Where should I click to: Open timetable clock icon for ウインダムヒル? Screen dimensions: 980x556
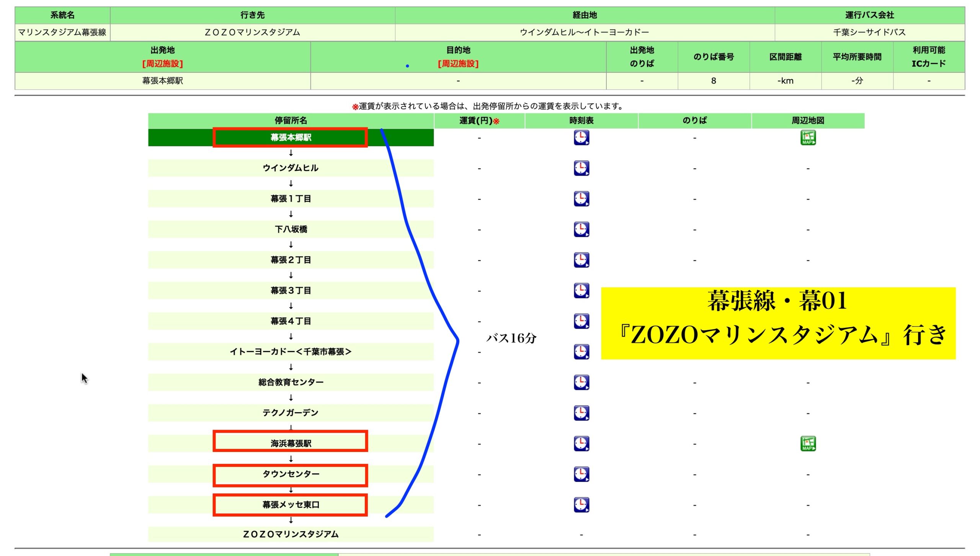click(581, 168)
